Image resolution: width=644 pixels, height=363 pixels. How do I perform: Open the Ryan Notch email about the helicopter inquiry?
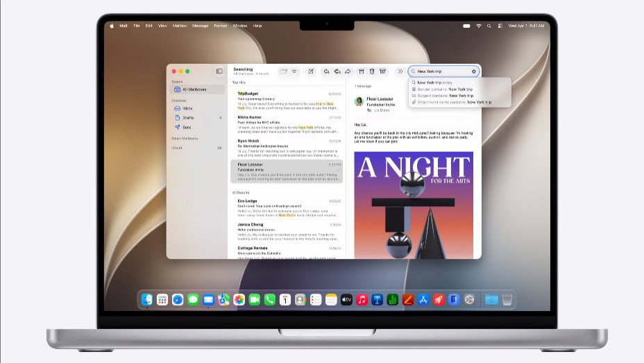(287, 148)
